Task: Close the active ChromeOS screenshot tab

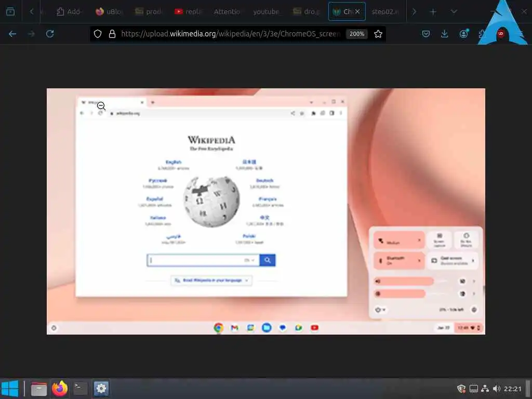Action: click(x=357, y=11)
